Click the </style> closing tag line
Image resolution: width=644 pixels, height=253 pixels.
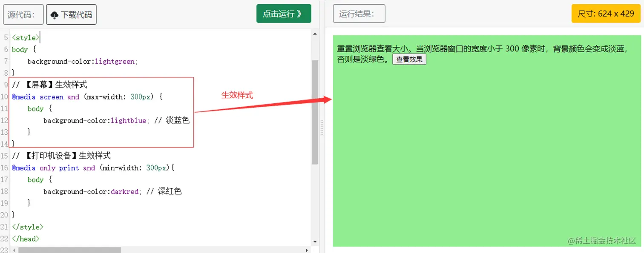click(28, 227)
